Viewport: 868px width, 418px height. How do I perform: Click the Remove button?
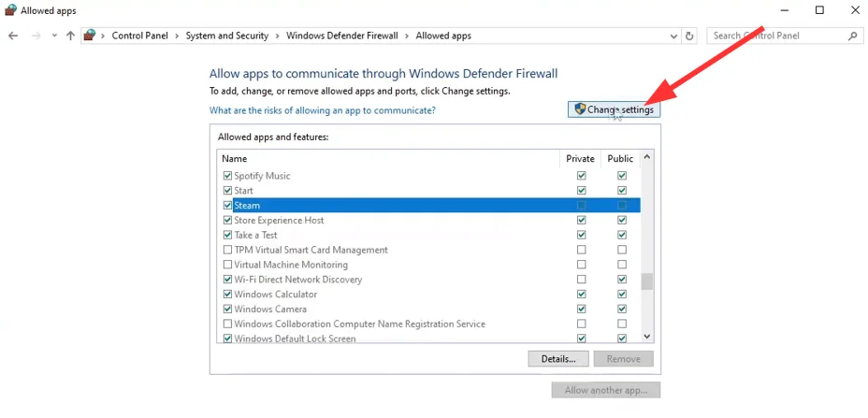pyautogui.click(x=623, y=359)
